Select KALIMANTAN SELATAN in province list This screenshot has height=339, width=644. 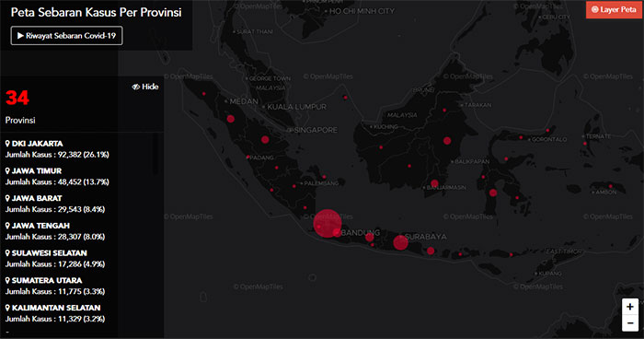coord(56,308)
